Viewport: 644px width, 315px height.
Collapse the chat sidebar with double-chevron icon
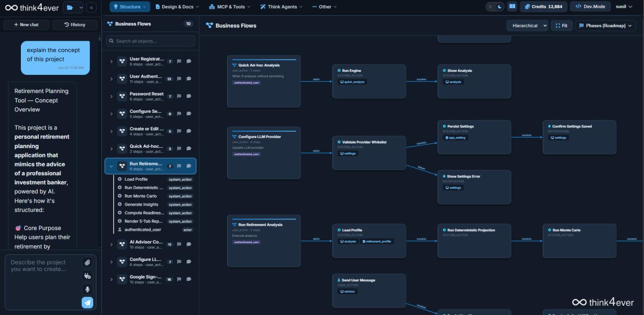coord(91,7)
